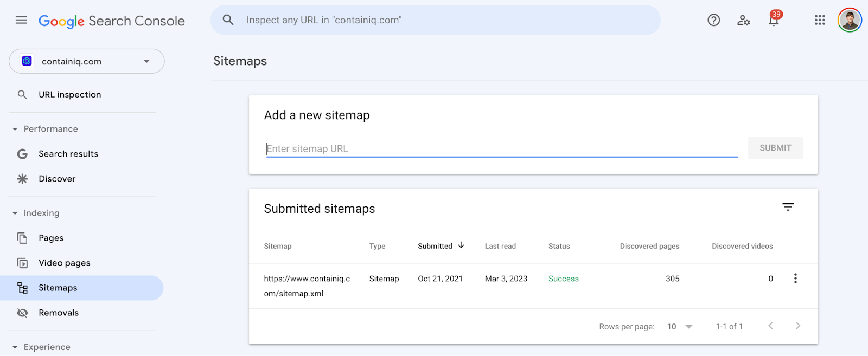Open the Google apps grid
This screenshot has height=356, width=868.
[820, 20]
